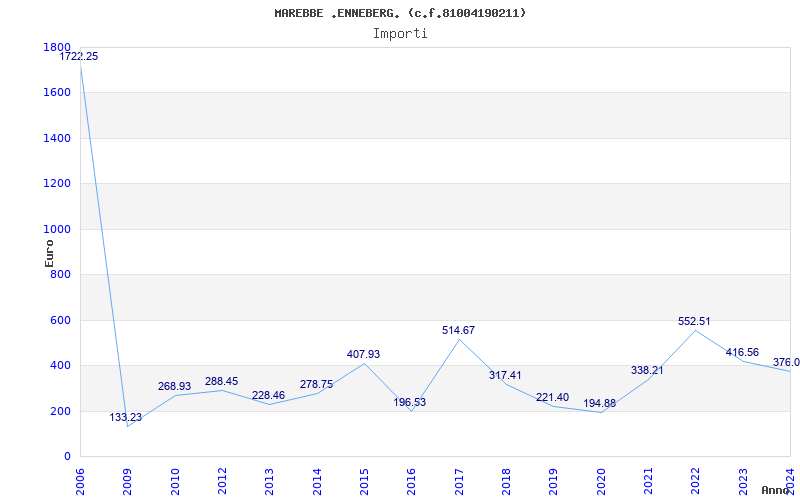Click the 268.93 data label
This screenshot has width=800, height=500.
point(174,387)
